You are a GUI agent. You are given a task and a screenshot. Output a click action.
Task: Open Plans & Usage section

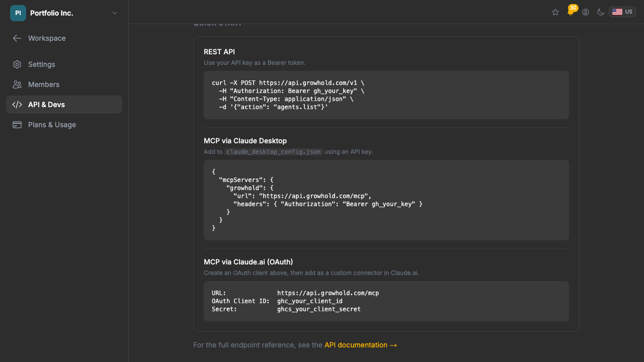point(64,125)
